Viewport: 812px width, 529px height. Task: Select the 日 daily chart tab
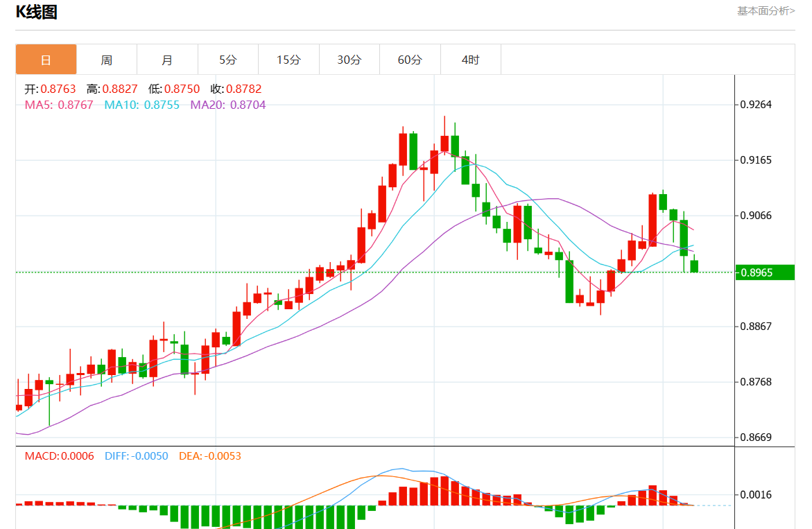[x=46, y=60]
